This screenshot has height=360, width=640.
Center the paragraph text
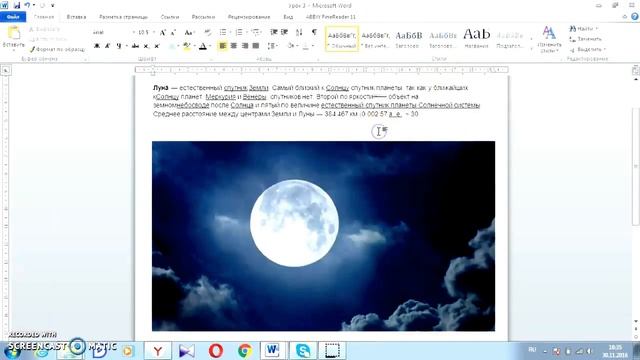coord(233,46)
